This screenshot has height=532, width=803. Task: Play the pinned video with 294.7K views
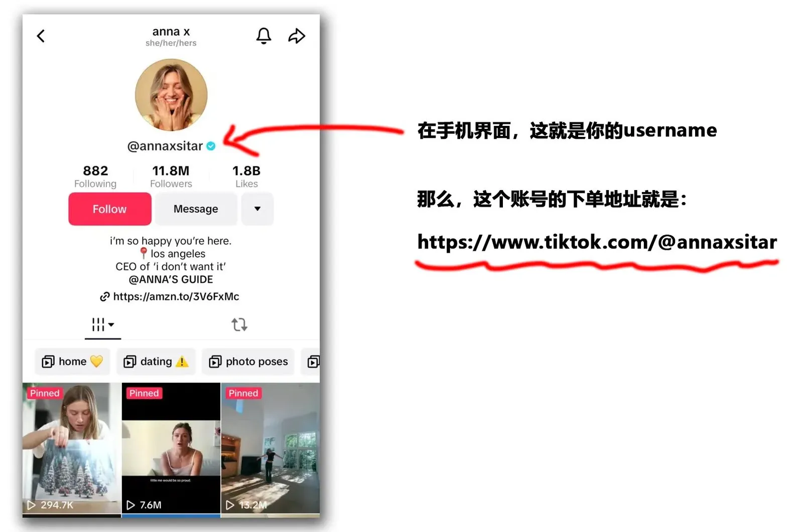coord(72,448)
